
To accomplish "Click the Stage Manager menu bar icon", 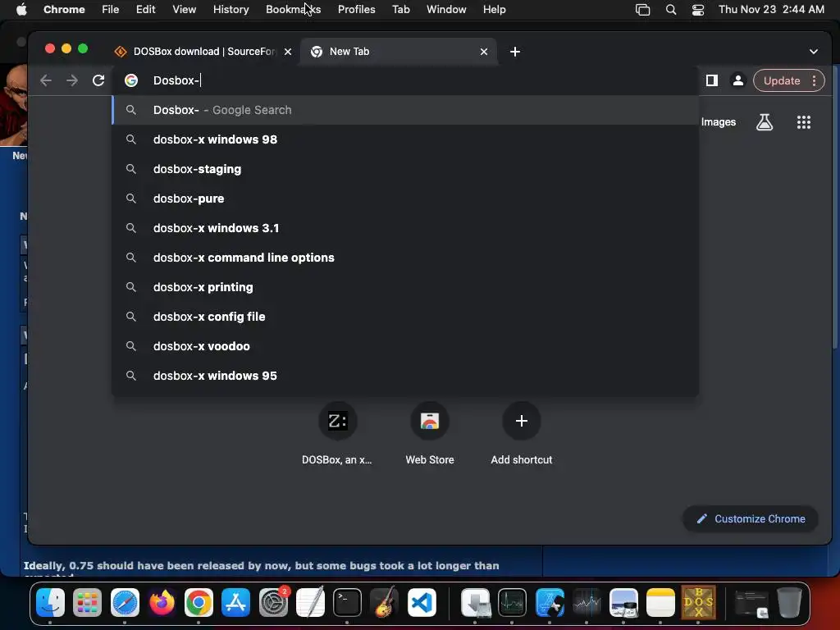I will click(x=642, y=9).
